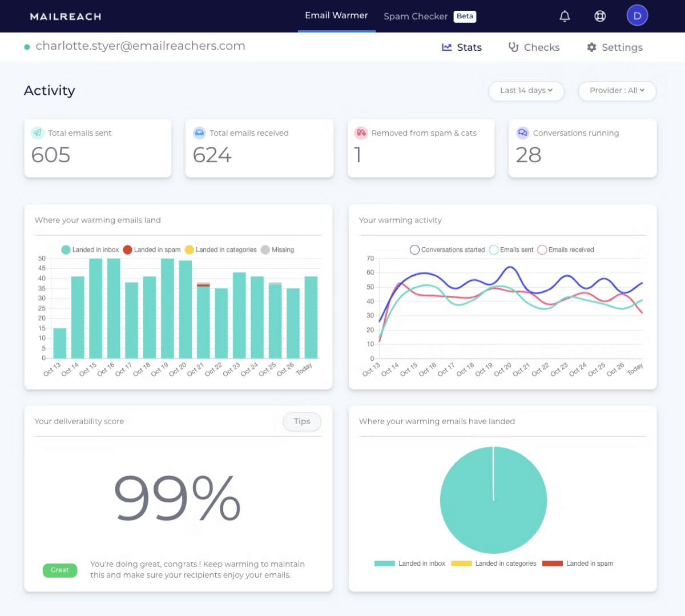Click the charlotte.styer email address

[x=140, y=46]
